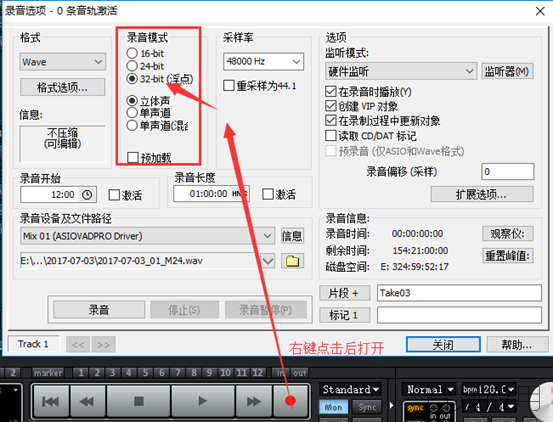Select the 24-bit recording mode
553x422 pixels.
(132, 66)
